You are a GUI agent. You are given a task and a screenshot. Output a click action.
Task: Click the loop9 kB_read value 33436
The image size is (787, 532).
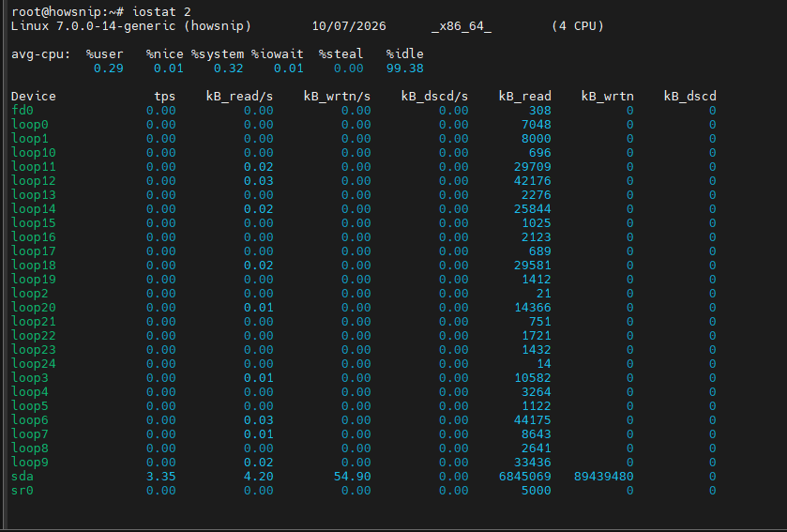pos(533,462)
